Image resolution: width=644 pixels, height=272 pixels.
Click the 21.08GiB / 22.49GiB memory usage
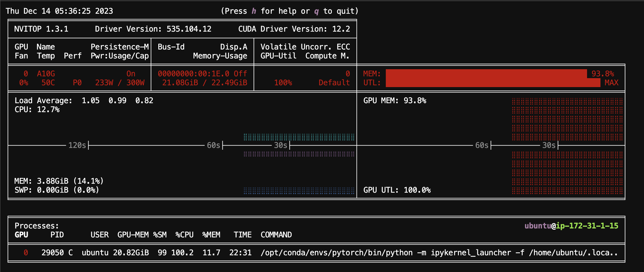coord(205,83)
